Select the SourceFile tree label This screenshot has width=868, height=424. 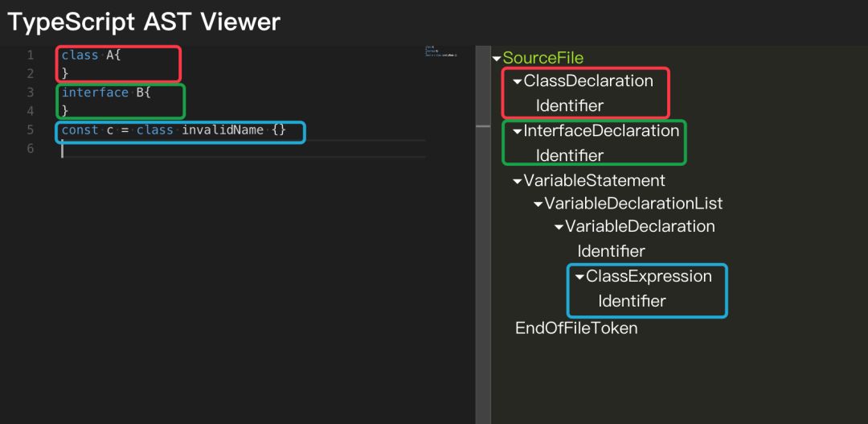coord(543,58)
